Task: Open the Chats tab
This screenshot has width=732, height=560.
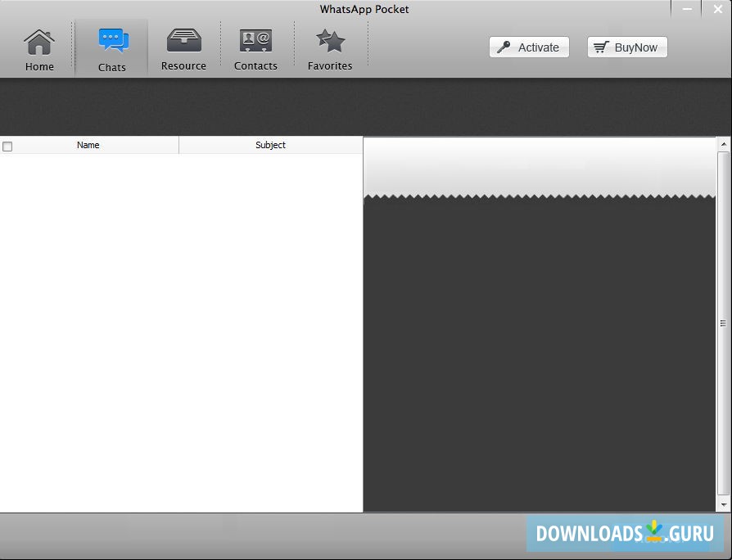Action: click(112, 49)
